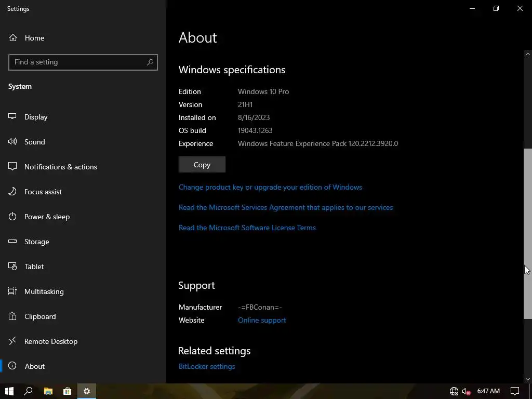Click the OS build value 19043.1263
The image size is (532, 399).
[x=255, y=130]
